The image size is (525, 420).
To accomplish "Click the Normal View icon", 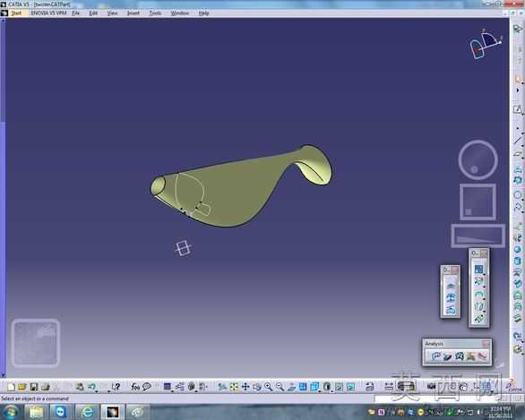I will (x=292, y=387).
